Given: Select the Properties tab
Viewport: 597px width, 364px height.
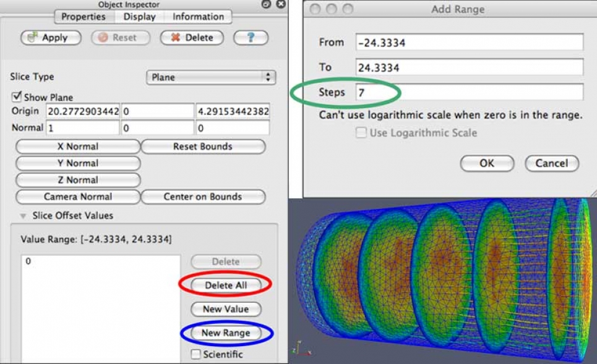Looking at the screenshot, I should click(x=83, y=17).
